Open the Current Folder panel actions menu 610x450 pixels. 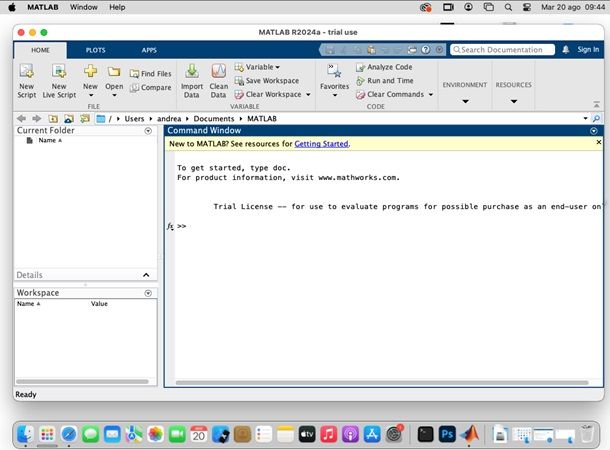(148, 131)
